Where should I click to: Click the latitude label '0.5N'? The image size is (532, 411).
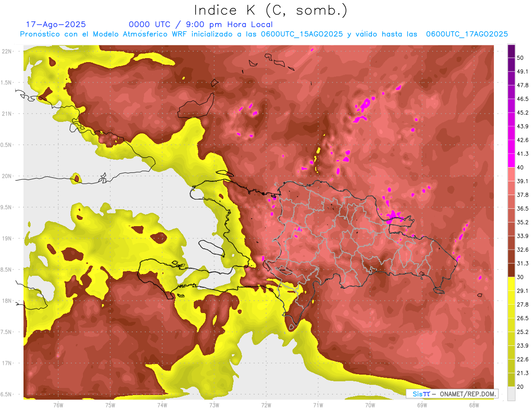[x=6, y=145]
